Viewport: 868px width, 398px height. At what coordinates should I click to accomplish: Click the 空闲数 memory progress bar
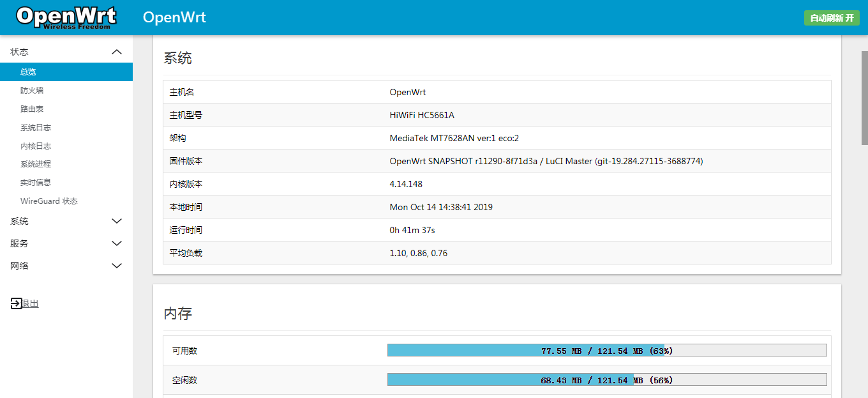(607, 380)
